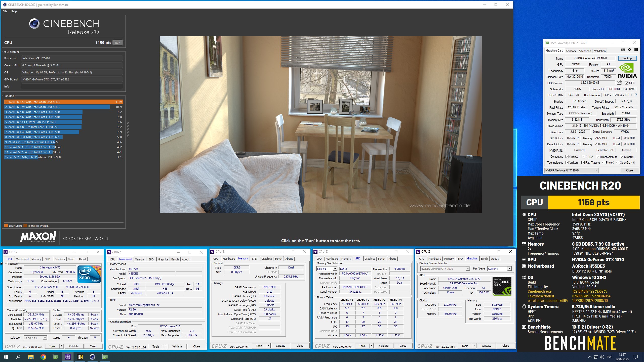
Task: Click the BenchMate CPU chip icon
Action: tap(524, 214)
